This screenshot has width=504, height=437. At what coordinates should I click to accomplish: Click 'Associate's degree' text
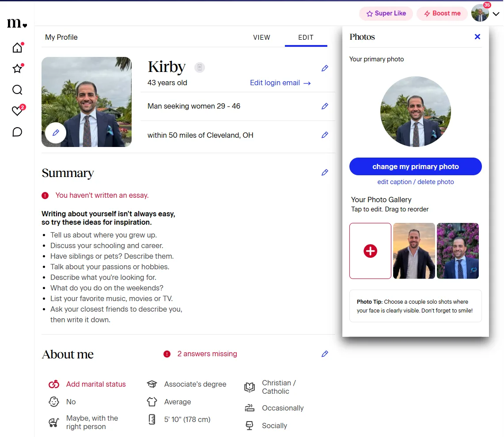(195, 384)
